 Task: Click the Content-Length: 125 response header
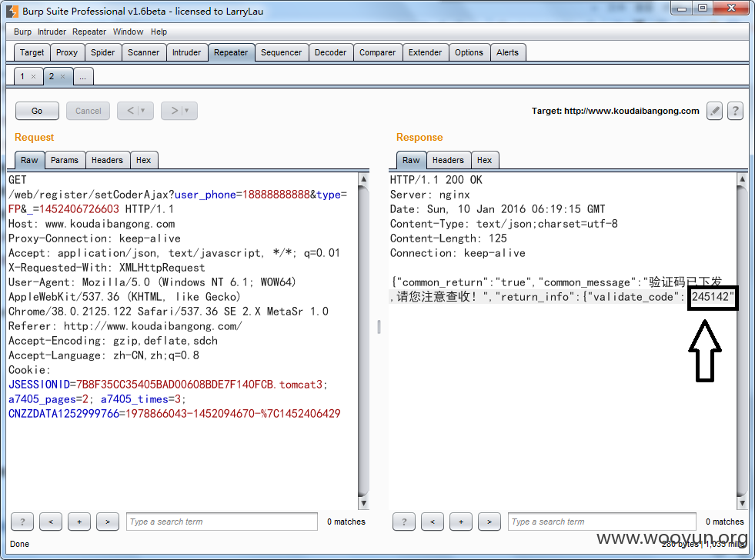tap(448, 238)
